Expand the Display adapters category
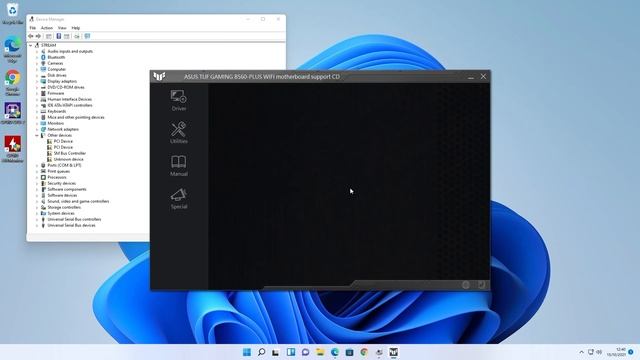Screen dimensions: 640x360 coord(37,81)
